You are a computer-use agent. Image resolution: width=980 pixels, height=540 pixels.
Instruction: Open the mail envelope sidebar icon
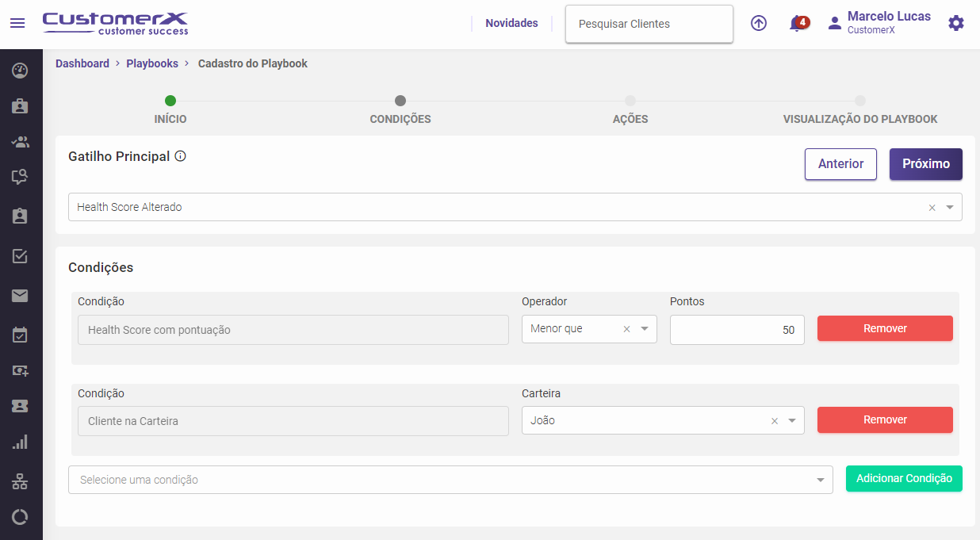pos(21,296)
